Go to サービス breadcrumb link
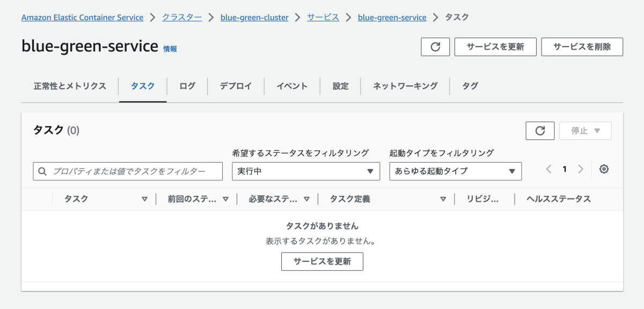The width and height of the screenshot is (644, 309). pos(323,17)
